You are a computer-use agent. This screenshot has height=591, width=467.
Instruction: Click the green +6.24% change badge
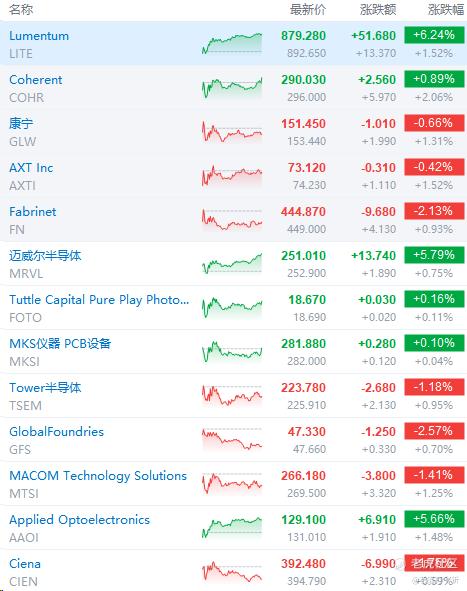pos(434,35)
